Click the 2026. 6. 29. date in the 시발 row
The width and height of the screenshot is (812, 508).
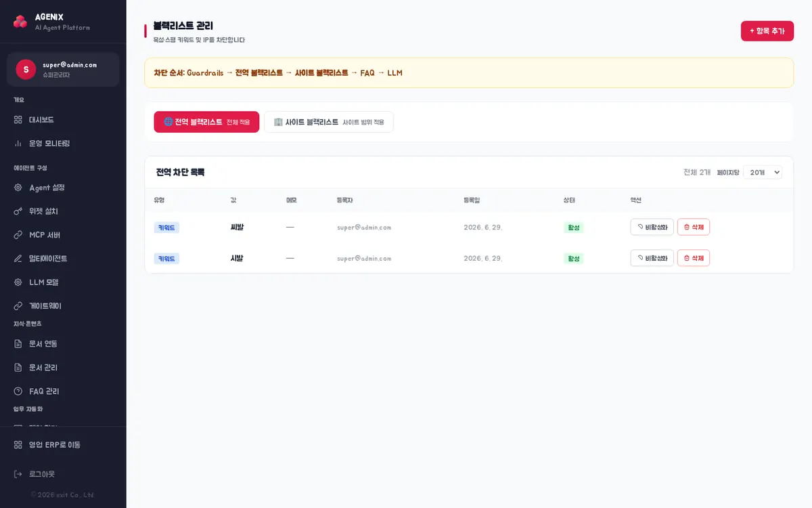[483, 259]
